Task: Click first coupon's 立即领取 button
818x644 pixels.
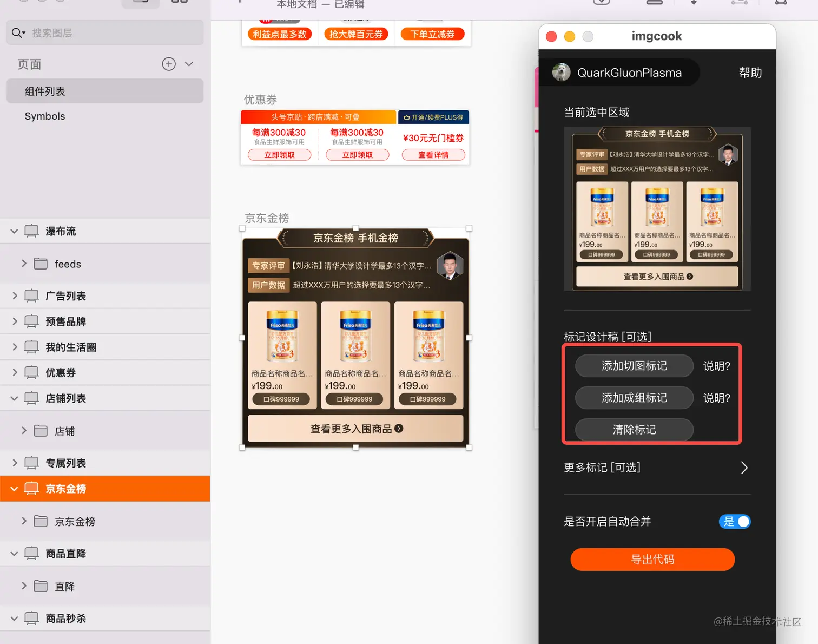Action: coord(279,155)
